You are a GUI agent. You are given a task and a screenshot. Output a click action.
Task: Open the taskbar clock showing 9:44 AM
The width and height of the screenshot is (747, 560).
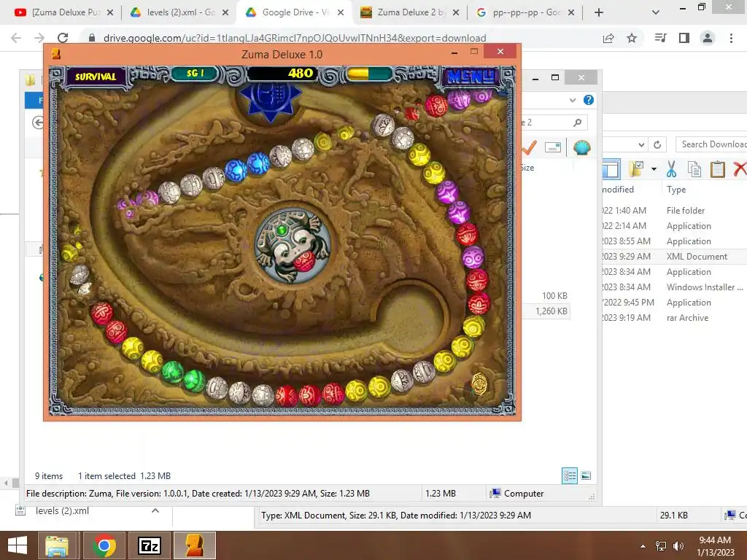point(715,546)
